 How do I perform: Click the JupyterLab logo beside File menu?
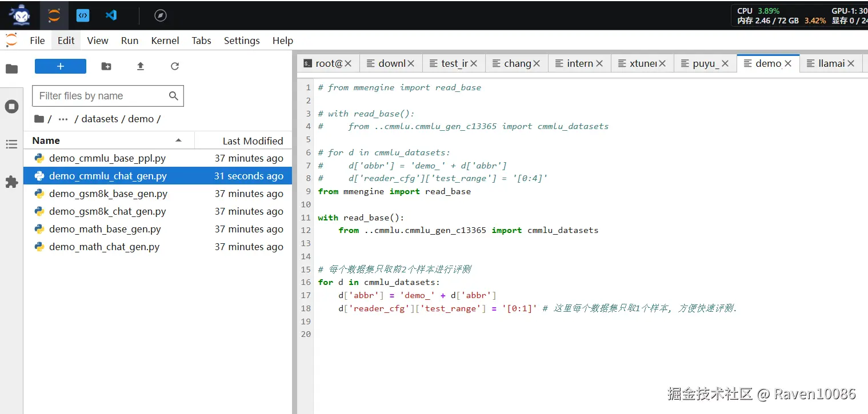click(11, 40)
